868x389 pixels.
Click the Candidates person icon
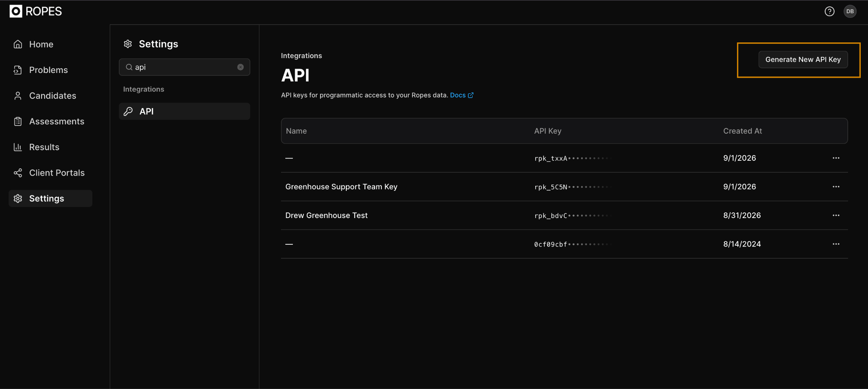(18, 96)
